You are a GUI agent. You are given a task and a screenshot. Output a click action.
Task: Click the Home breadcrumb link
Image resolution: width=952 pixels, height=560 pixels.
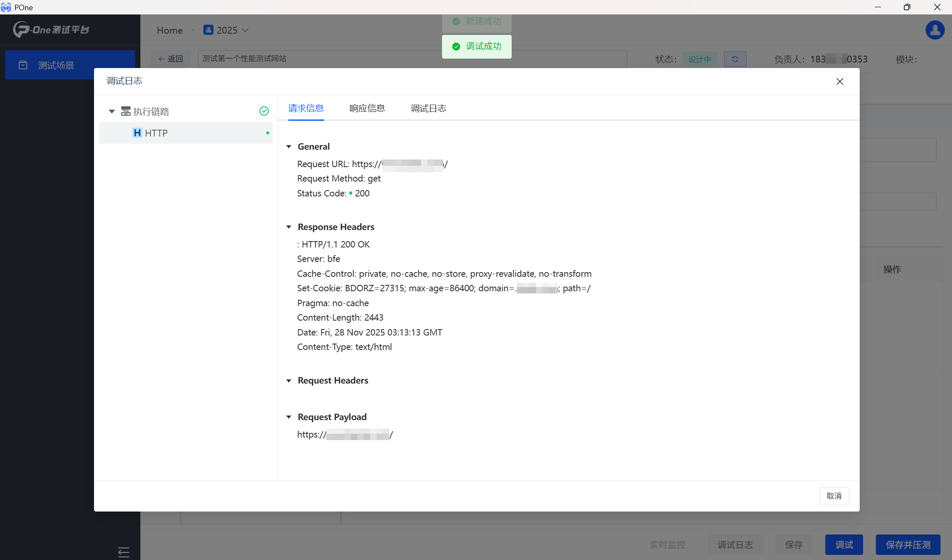pos(169,30)
